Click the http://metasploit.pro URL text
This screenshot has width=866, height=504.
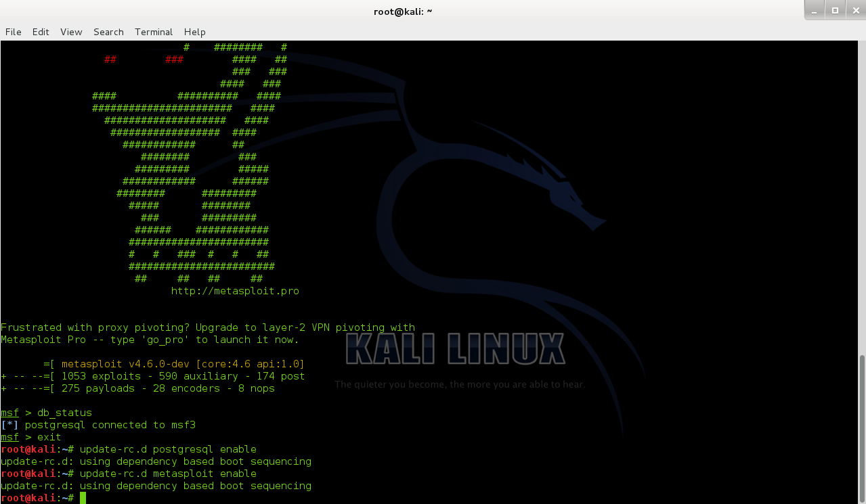pyautogui.click(x=235, y=291)
